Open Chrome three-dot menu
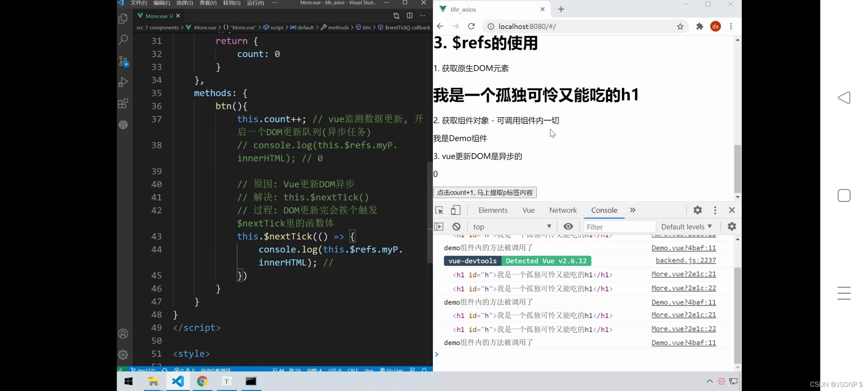The image size is (868, 391). 731,26
